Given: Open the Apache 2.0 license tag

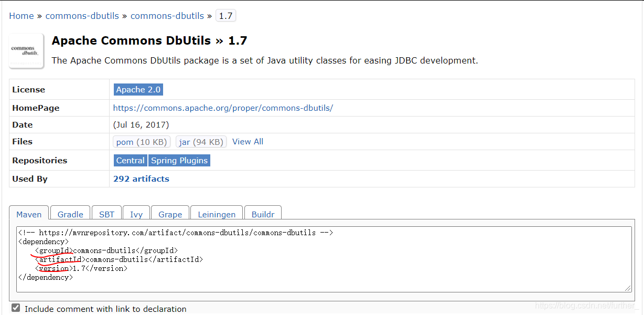Looking at the screenshot, I should 138,90.
